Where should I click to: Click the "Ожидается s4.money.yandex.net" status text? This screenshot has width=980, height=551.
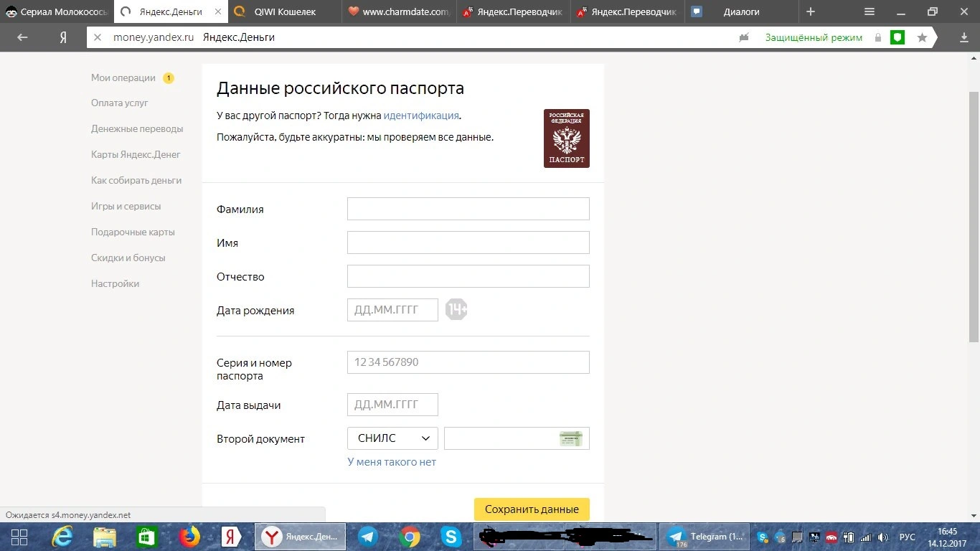68,515
